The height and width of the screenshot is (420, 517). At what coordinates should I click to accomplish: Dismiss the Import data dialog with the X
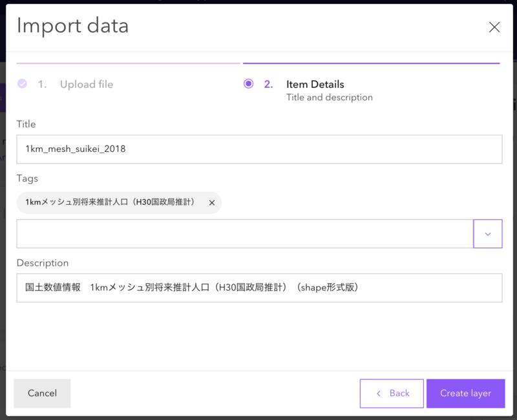[x=494, y=27]
